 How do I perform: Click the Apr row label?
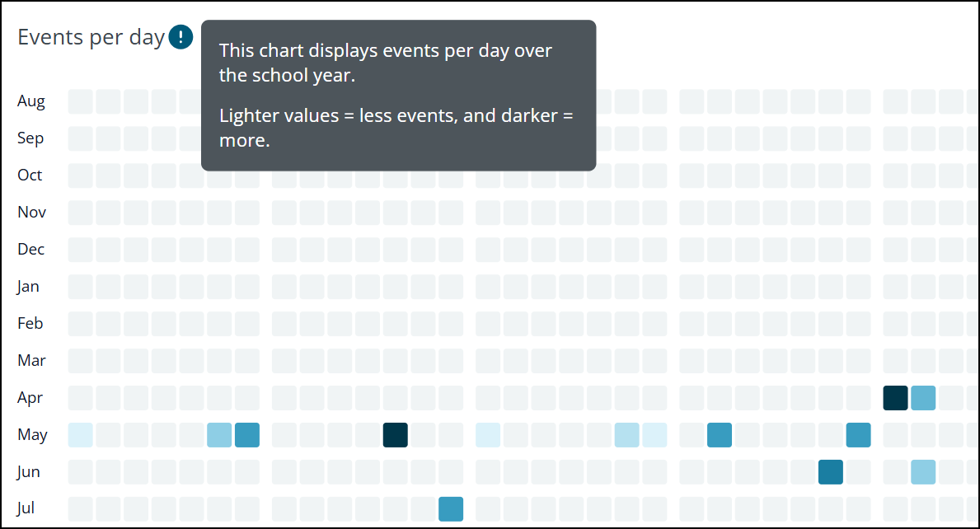point(30,398)
